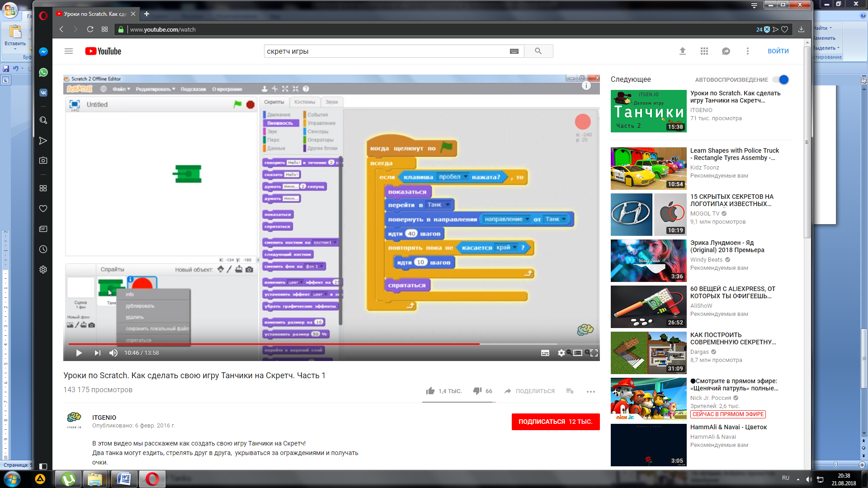Click the YouTube upload video icon
This screenshot has width=868, height=488.
pyautogui.click(x=683, y=51)
